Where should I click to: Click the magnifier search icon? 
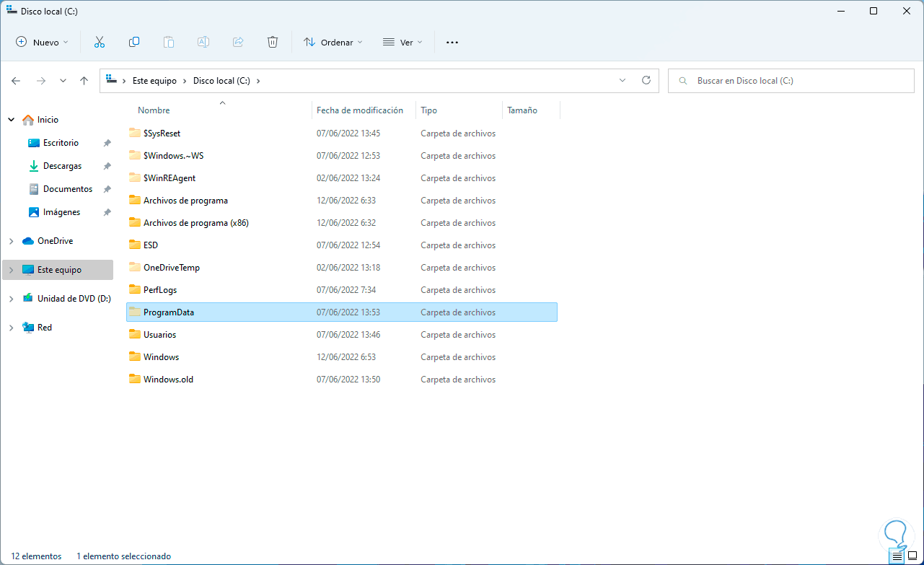point(682,81)
